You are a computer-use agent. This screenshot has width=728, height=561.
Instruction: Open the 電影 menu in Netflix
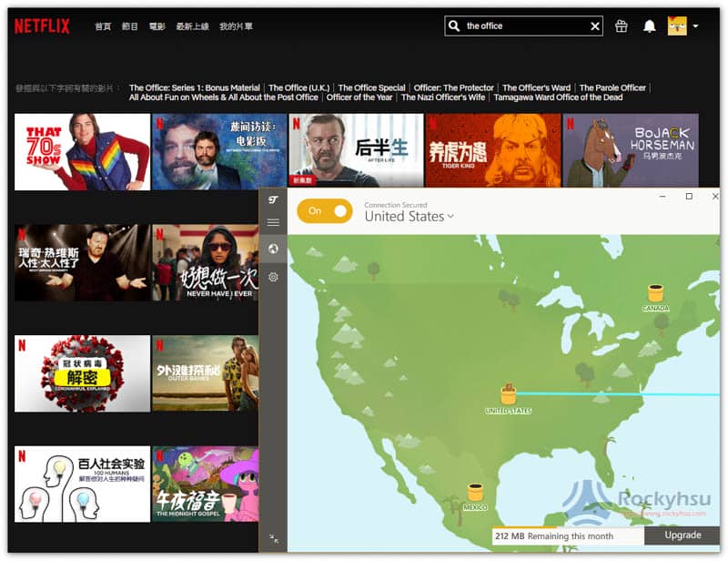click(x=157, y=26)
